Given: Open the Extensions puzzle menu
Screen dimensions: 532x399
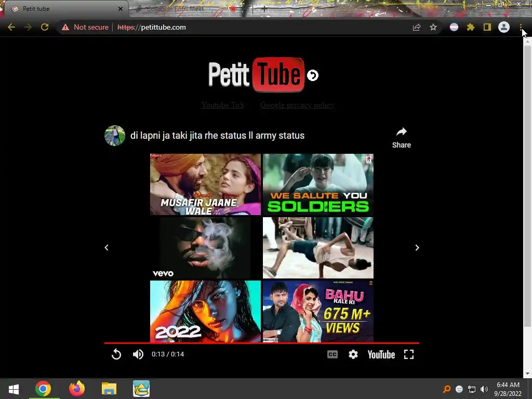Looking at the screenshot, I should (x=471, y=27).
